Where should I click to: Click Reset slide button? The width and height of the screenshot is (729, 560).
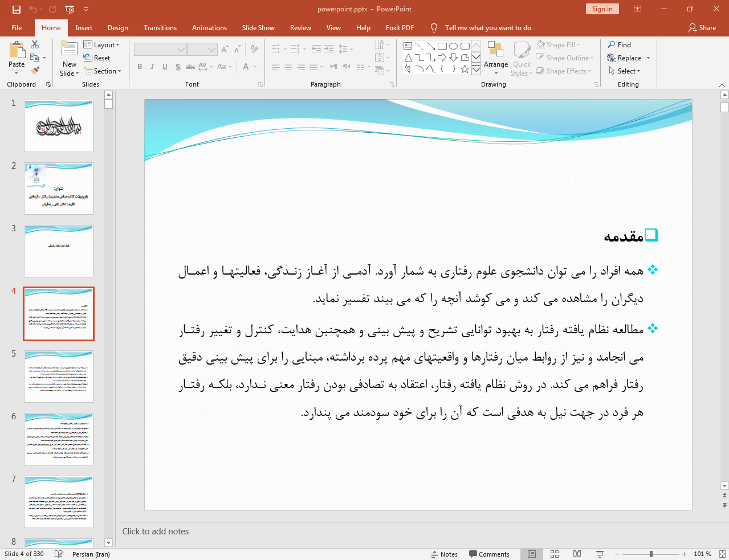(x=97, y=58)
